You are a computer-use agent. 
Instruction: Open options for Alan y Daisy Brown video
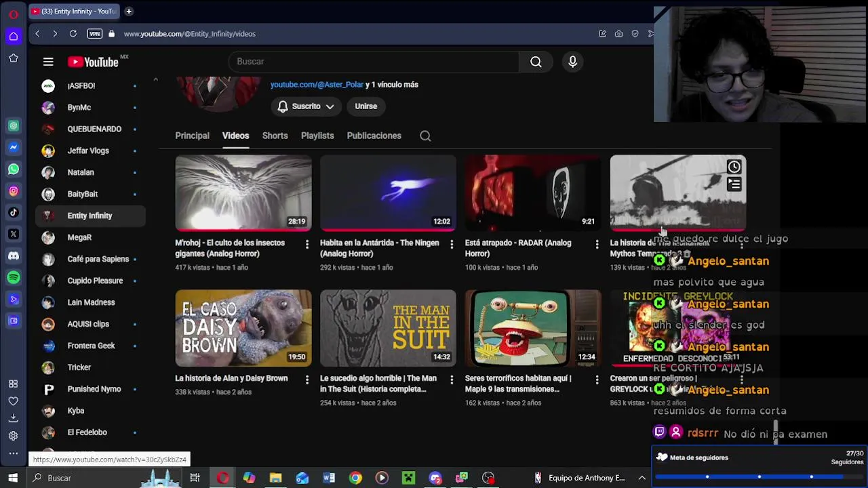(307, 380)
